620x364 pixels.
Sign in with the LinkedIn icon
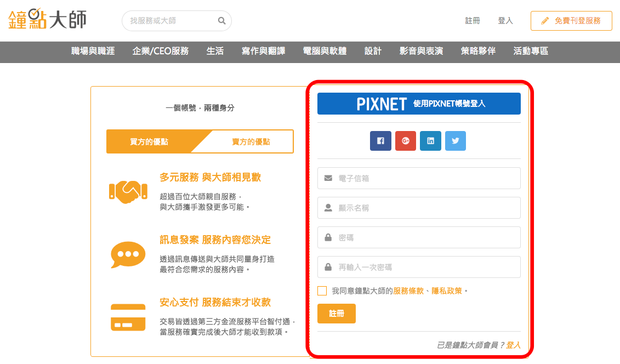[430, 140]
